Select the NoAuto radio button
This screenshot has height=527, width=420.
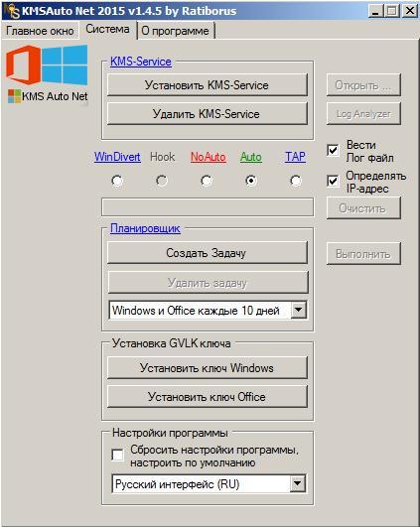coord(207,181)
